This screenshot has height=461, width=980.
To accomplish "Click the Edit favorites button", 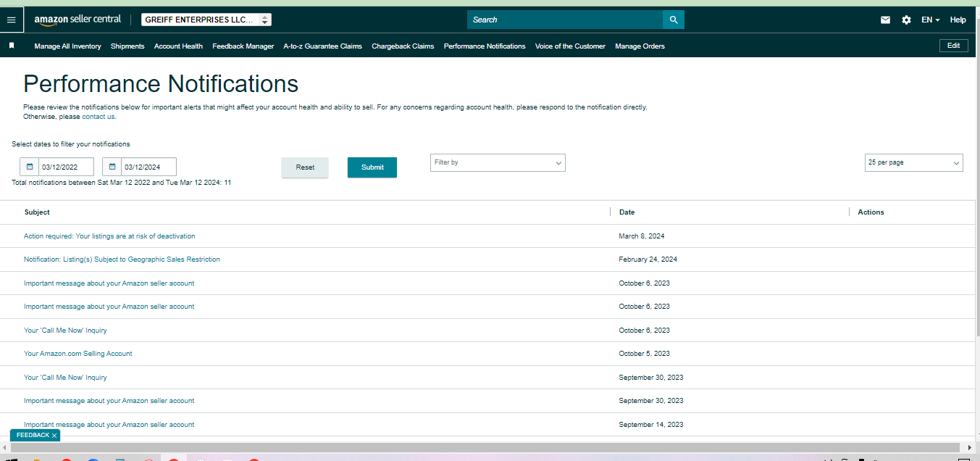I will point(954,46).
